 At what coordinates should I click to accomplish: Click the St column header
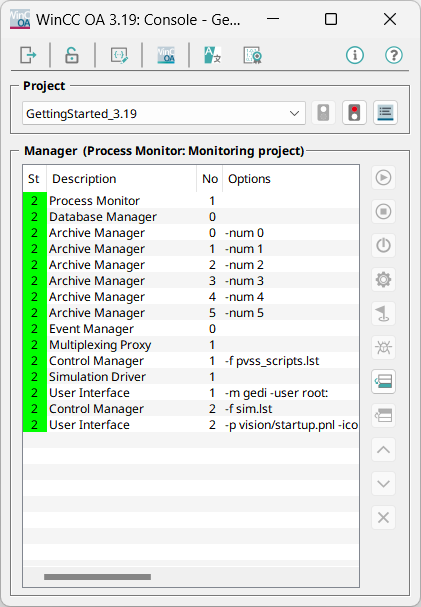(34, 179)
